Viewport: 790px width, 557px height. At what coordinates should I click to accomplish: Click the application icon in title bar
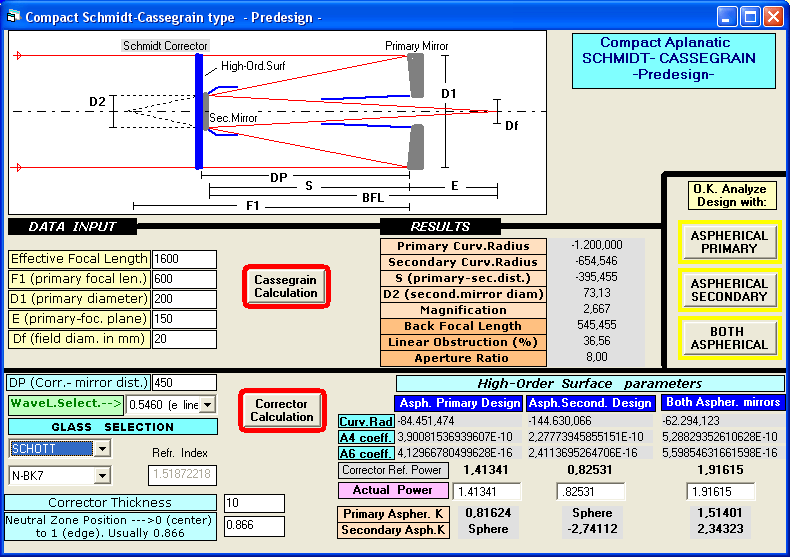(13, 17)
